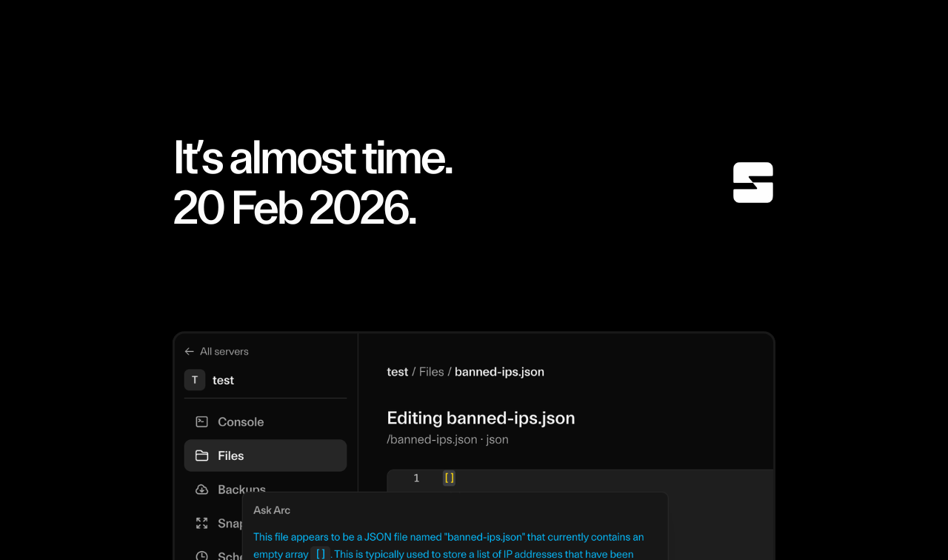Open the All servers link
This screenshot has width=948, height=560.
click(224, 351)
